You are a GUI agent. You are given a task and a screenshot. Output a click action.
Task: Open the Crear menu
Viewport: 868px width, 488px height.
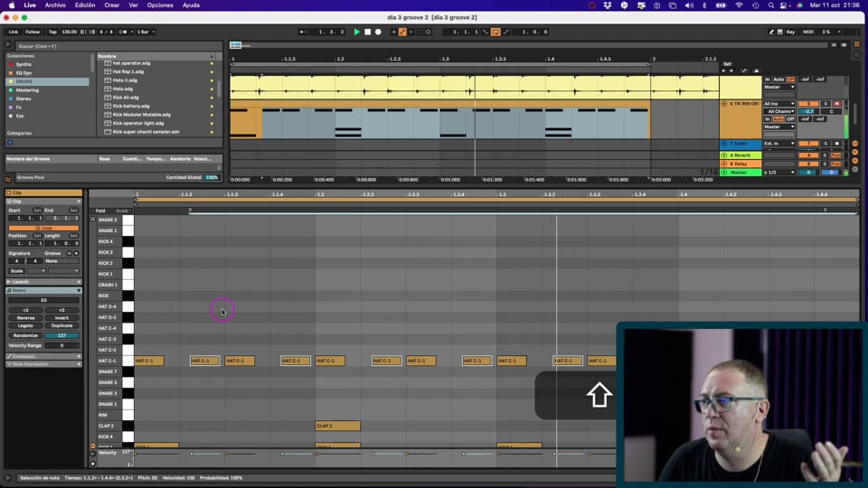tap(112, 5)
